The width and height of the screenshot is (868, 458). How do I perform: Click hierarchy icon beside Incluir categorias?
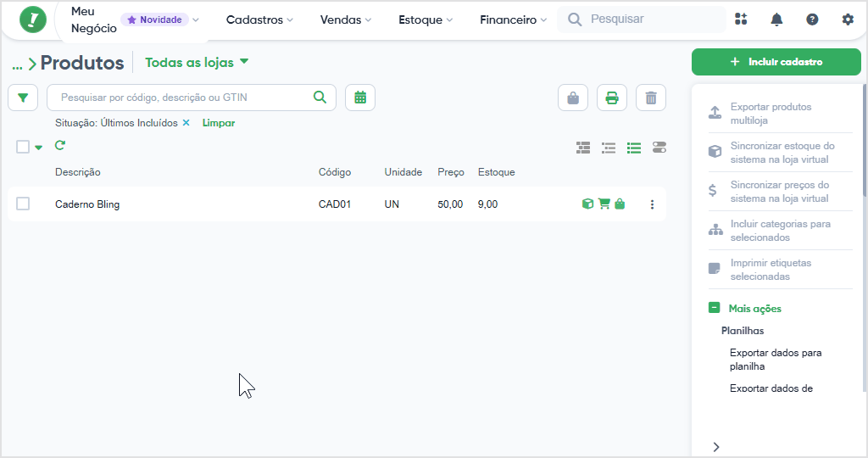(x=715, y=230)
